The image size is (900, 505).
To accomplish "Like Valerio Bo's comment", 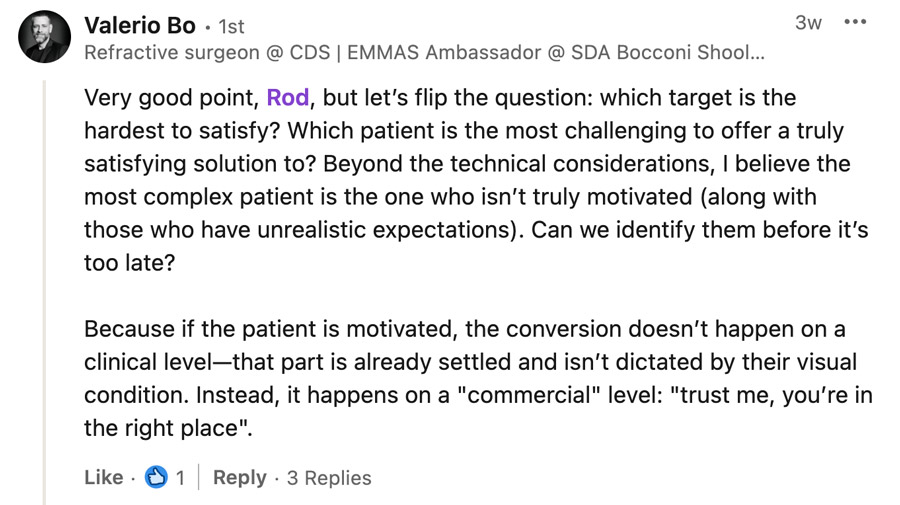I will pyautogui.click(x=103, y=477).
